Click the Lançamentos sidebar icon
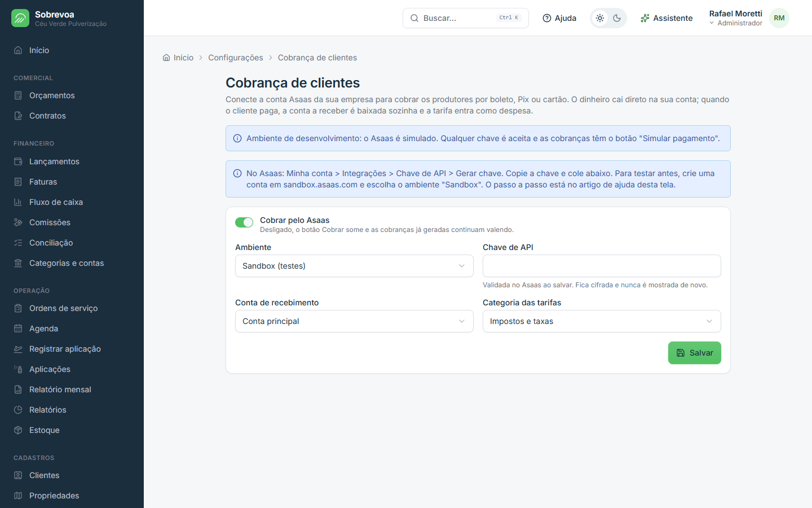Screen dimensions: 812x508 tap(18, 161)
